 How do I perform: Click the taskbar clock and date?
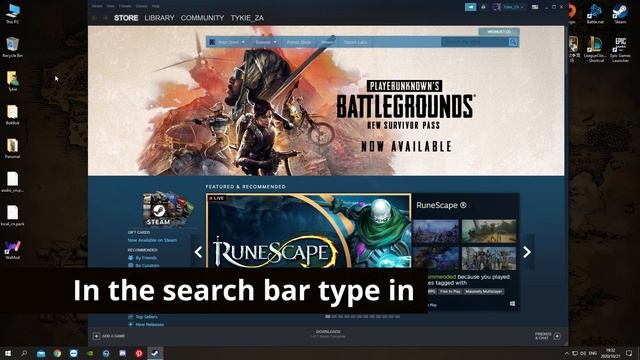(x=610, y=353)
